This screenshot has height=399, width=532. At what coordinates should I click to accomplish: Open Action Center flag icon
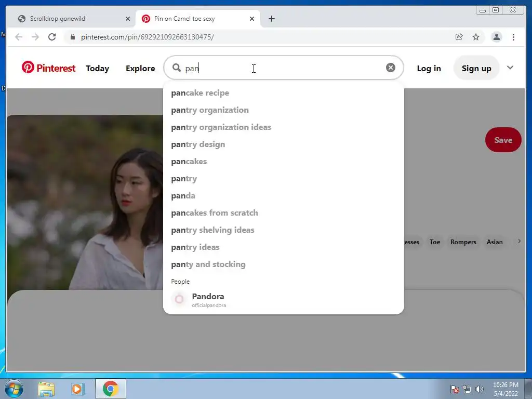454,389
